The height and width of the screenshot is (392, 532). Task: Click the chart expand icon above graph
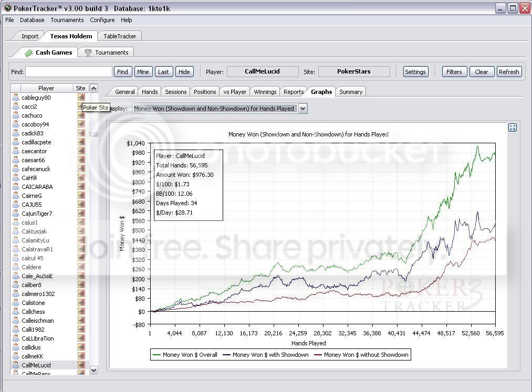pos(513,128)
